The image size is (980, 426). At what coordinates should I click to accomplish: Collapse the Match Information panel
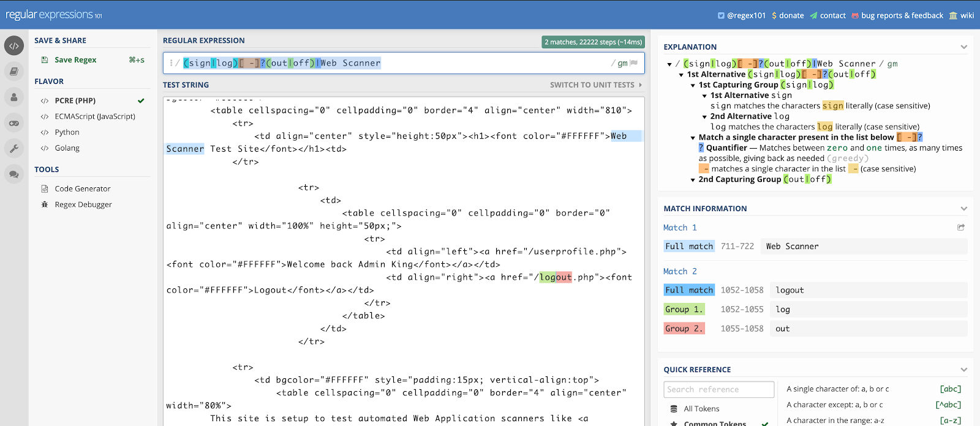coord(963,209)
